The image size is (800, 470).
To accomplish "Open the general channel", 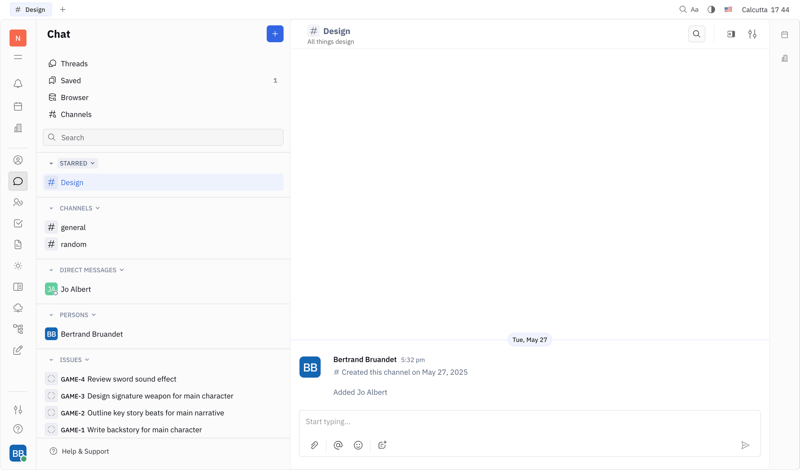I will (x=163, y=227).
